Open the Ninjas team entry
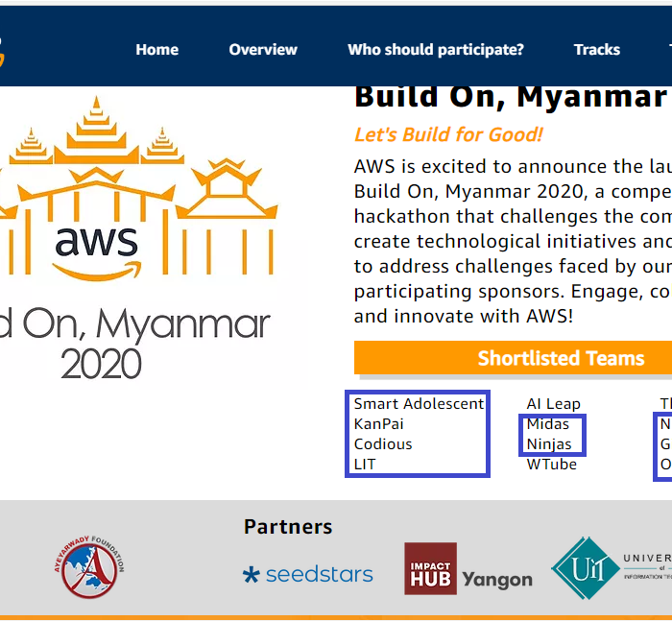This screenshot has height=621, width=672. [x=549, y=444]
